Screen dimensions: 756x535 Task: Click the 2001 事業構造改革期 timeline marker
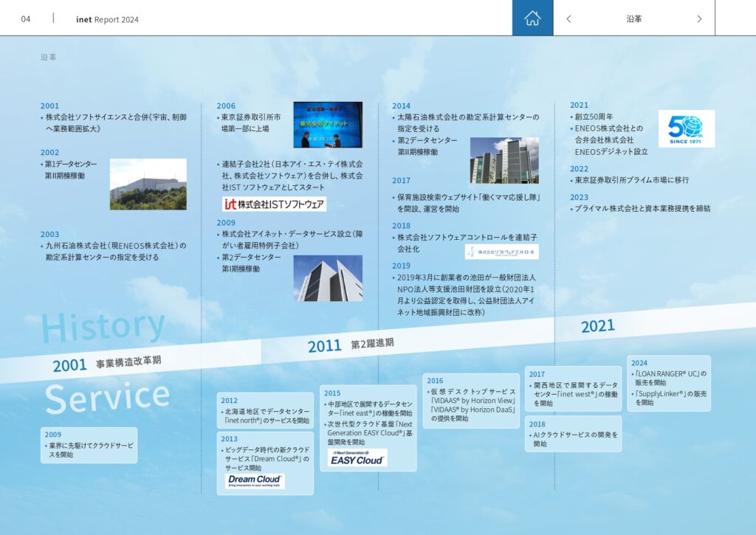[x=106, y=364]
